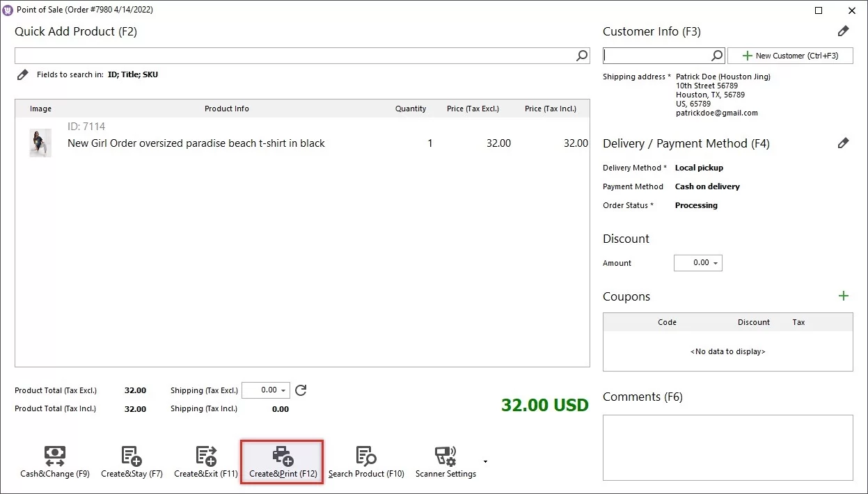Click inside the Comments (F6) box
868x494 pixels.
pos(727,445)
